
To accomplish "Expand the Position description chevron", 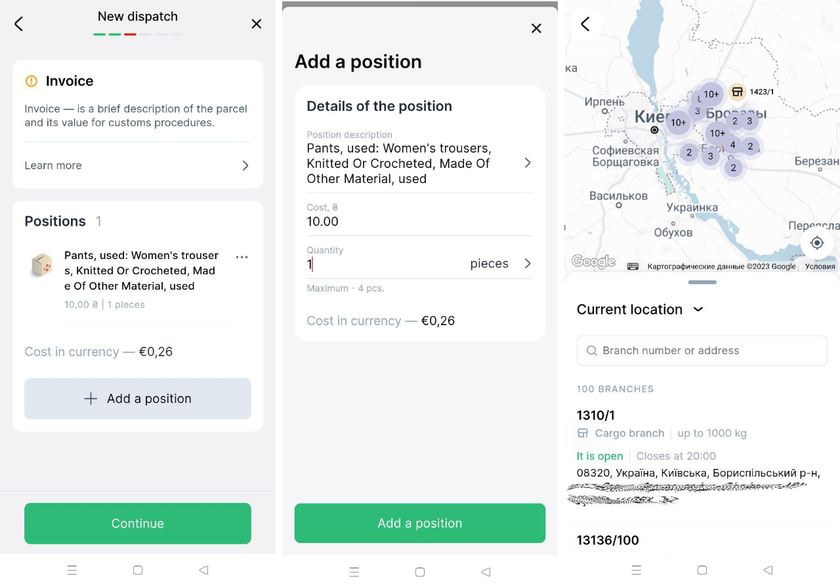I will click(527, 163).
